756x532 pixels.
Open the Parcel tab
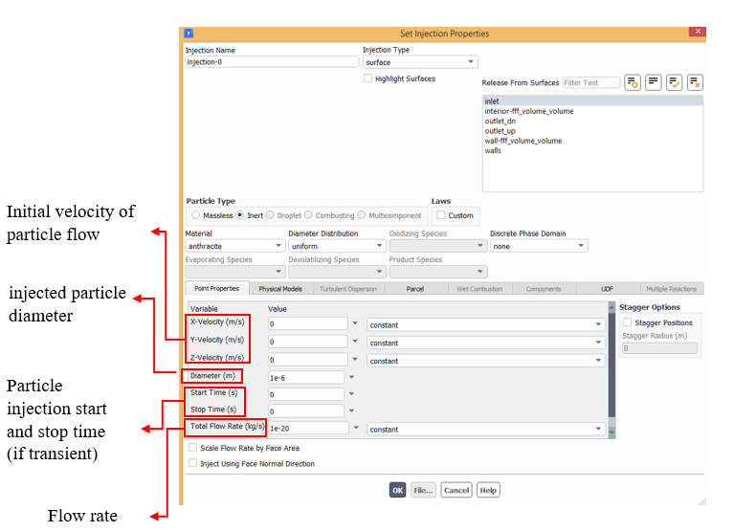click(x=414, y=288)
